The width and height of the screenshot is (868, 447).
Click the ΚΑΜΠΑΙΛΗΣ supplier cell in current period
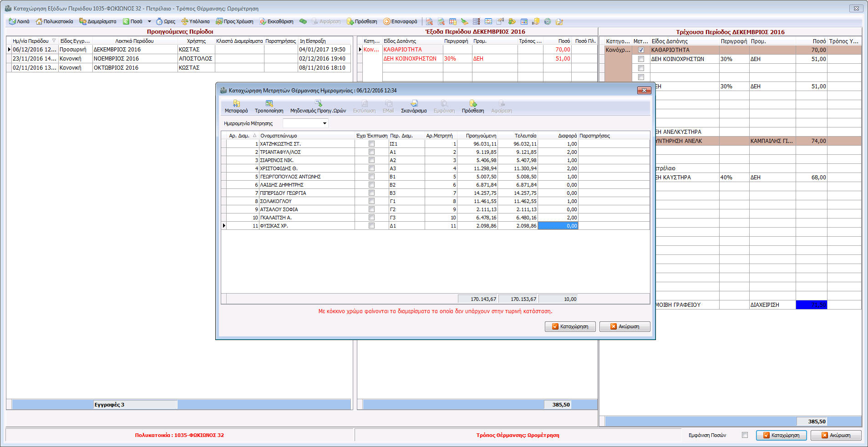772,141
